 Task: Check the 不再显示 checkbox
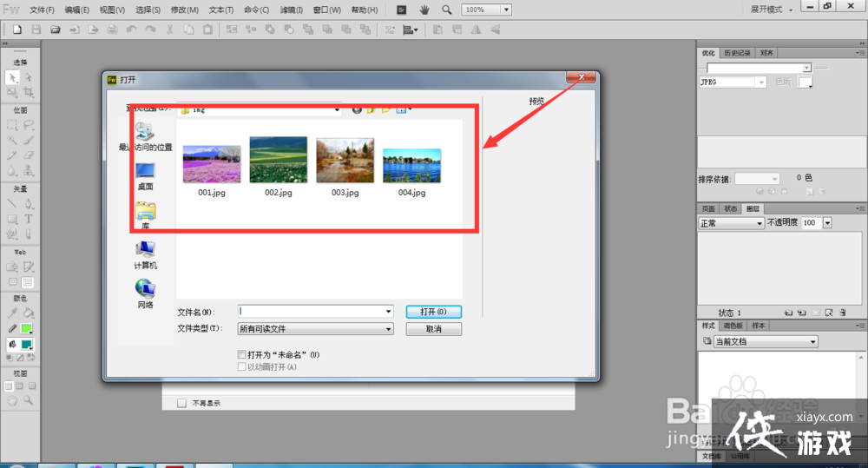pyautogui.click(x=181, y=403)
